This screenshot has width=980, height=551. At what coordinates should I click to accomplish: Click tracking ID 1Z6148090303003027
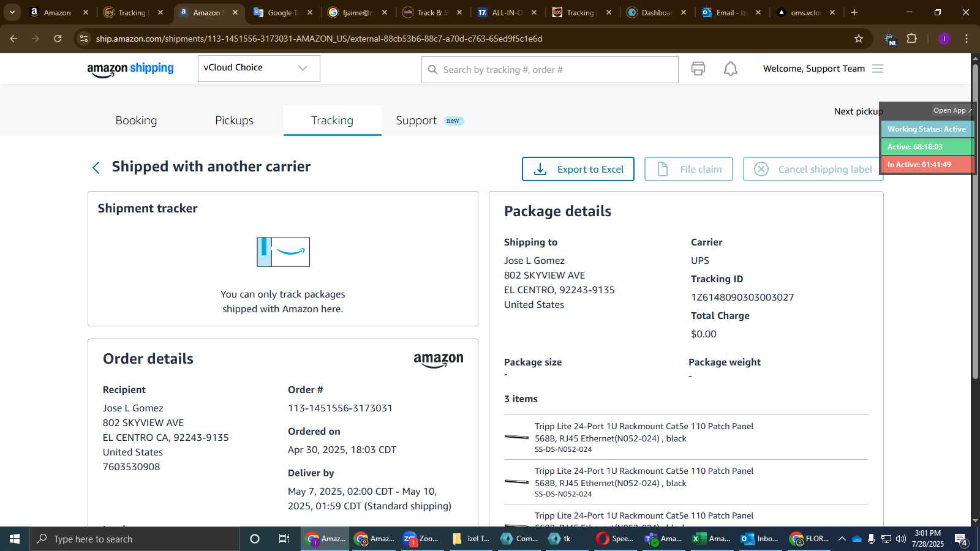(742, 298)
